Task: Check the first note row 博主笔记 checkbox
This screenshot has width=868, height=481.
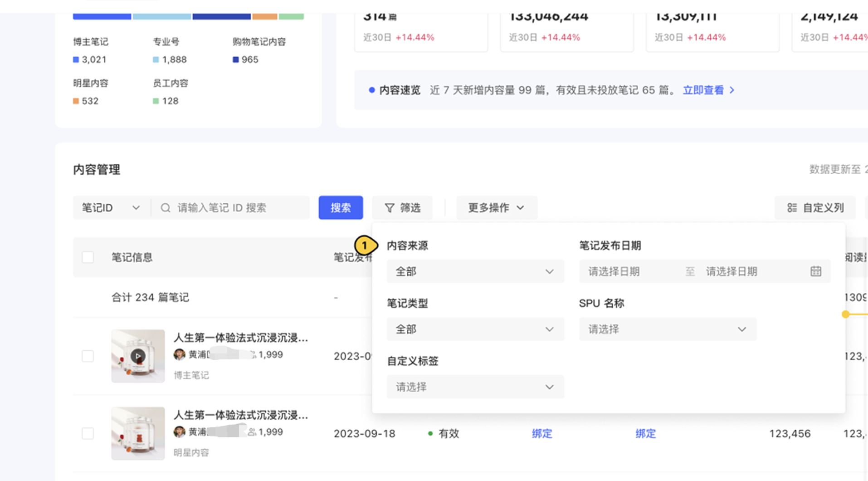Action: pos(88,356)
